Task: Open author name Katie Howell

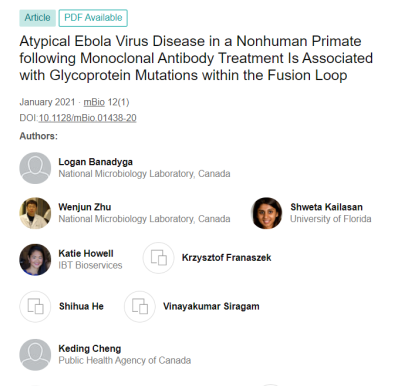Action: pos(86,253)
